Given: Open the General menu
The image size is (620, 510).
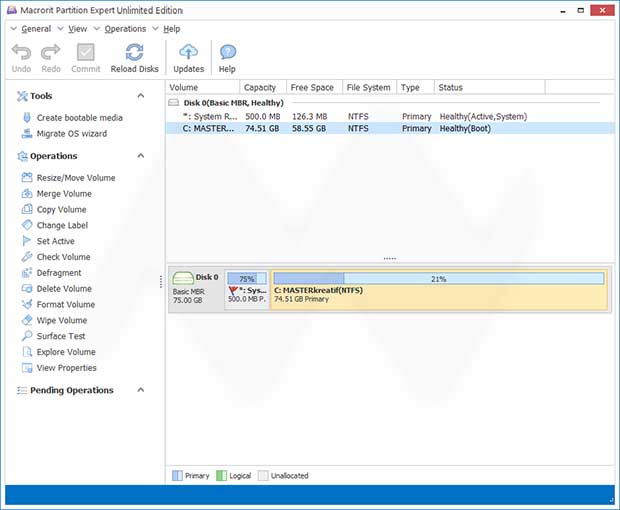Looking at the screenshot, I should click(x=36, y=29).
